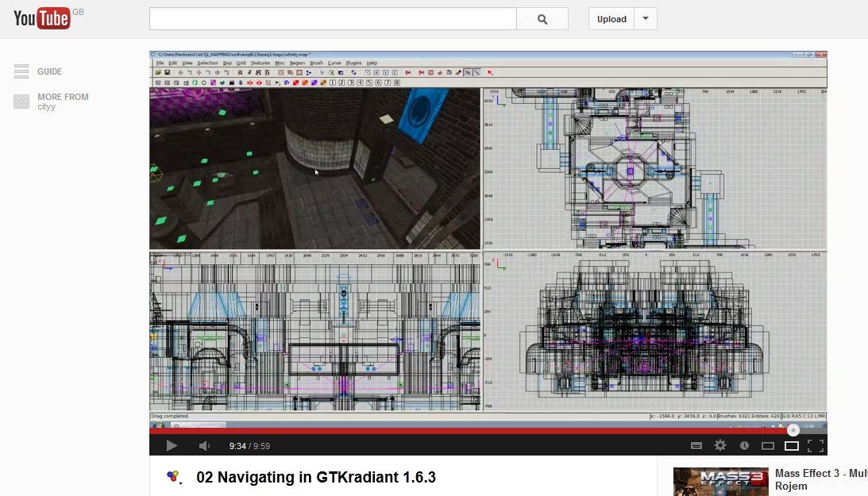This screenshot has height=496, width=868.
Task: Click the channel avatar icon beside the title
Action: click(x=173, y=477)
